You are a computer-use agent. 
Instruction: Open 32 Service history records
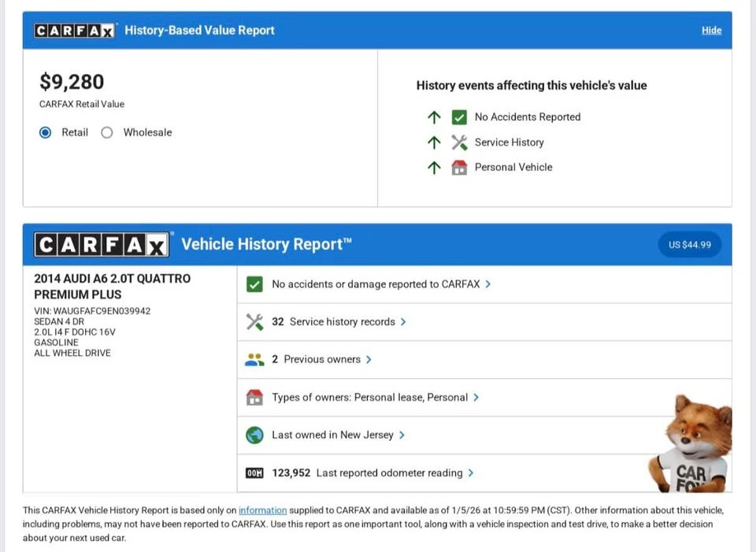tap(484, 322)
